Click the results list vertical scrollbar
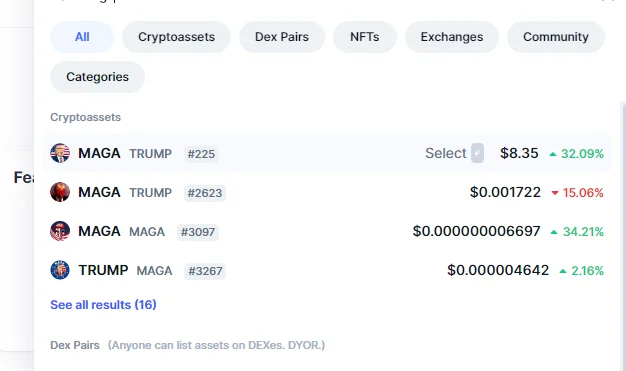Image resolution: width=626 pixels, height=371 pixels. coord(623,236)
